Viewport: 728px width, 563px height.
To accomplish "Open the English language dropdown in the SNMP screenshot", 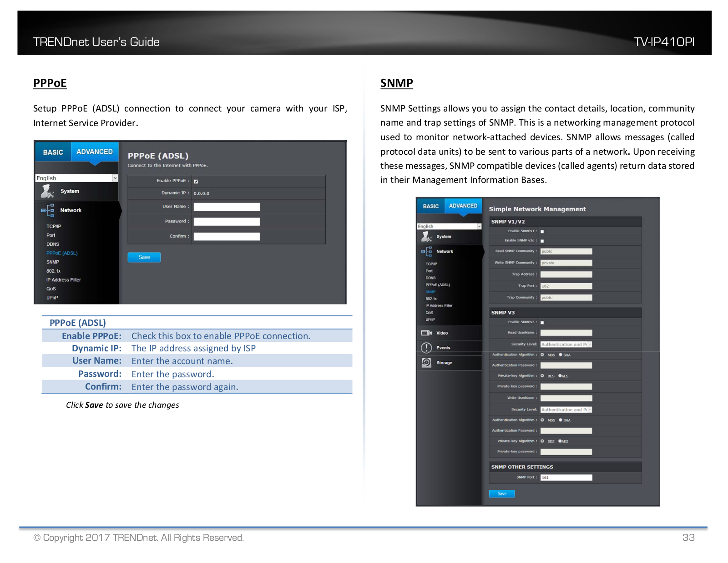I will 450,226.
